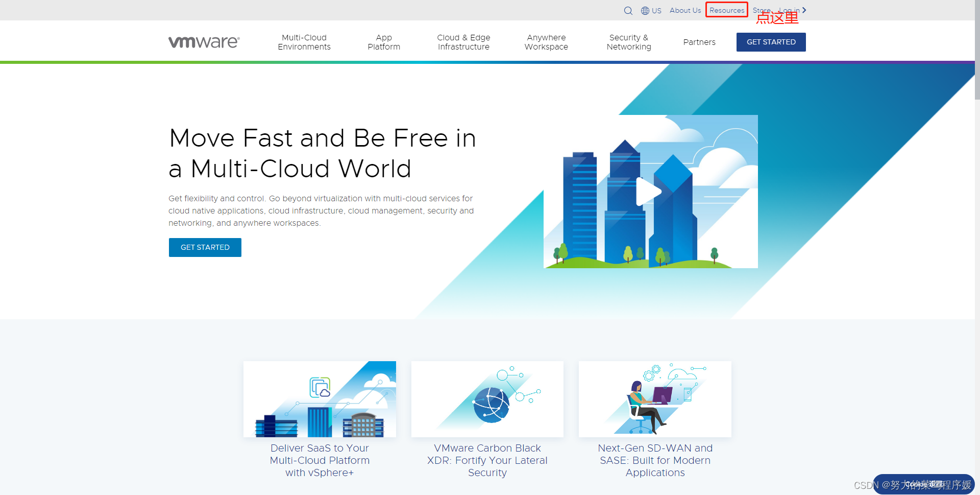The width and height of the screenshot is (980, 495).
Task: Click GET STARTED button under hero text
Action: click(x=205, y=247)
